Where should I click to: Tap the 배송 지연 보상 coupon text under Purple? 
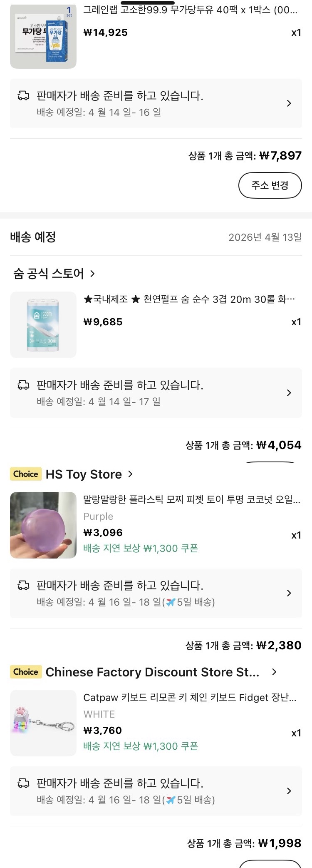[141, 548]
